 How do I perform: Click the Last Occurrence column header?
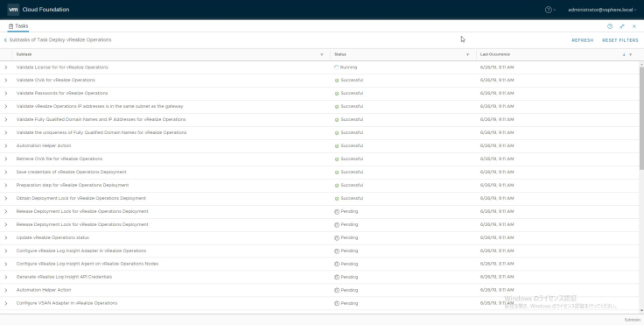pos(495,54)
